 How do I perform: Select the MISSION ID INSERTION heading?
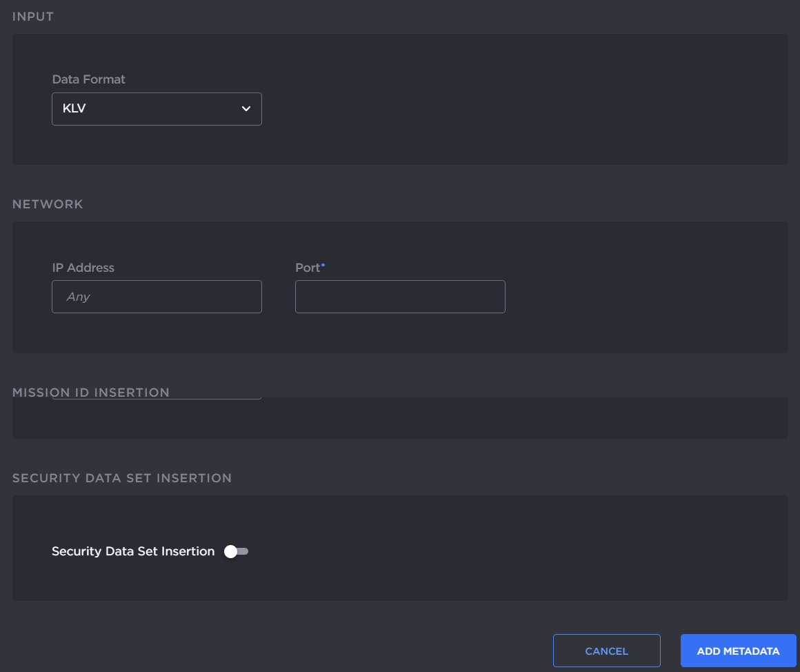91,392
